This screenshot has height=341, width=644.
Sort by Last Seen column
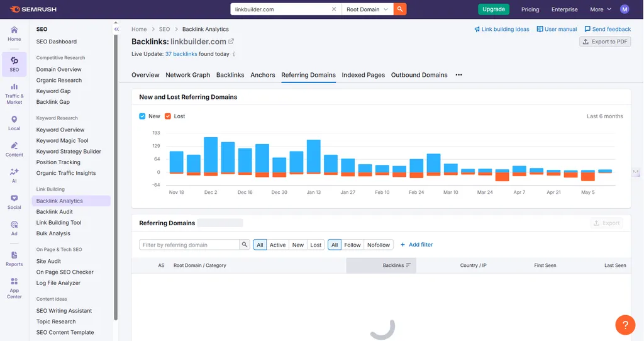[x=615, y=266]
